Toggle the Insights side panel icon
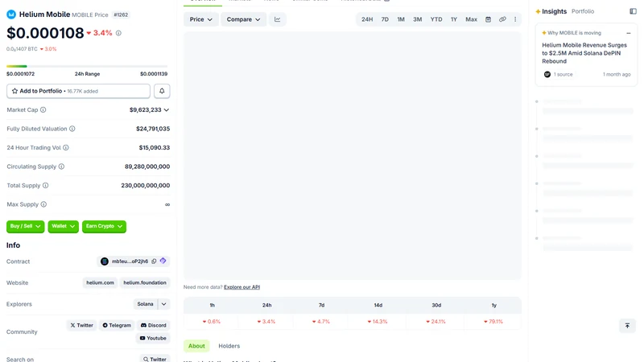This screenshot has height=362, width=644. [x=633, y=11]
